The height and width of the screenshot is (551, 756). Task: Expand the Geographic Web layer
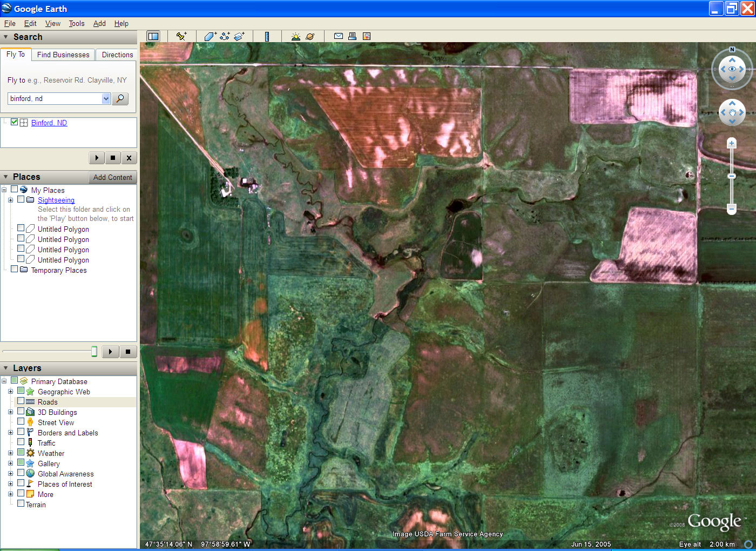tap(10, 392)
